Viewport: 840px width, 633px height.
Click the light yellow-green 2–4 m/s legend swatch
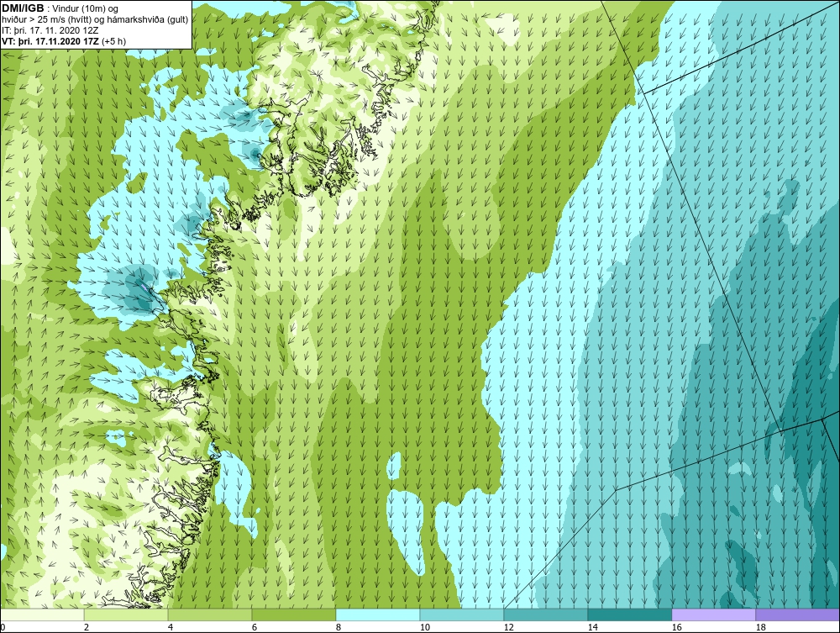pyautogui.click(x=126, y=615)
